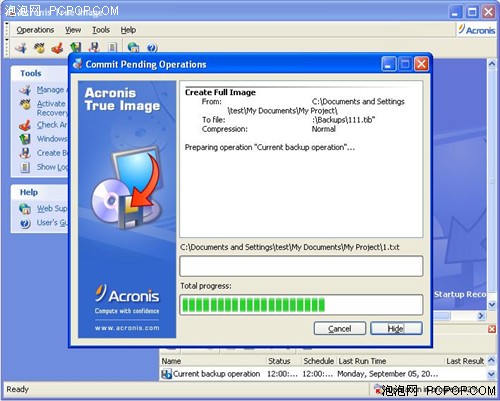Click the Check Archive toolbar icon

pos(58,48)
